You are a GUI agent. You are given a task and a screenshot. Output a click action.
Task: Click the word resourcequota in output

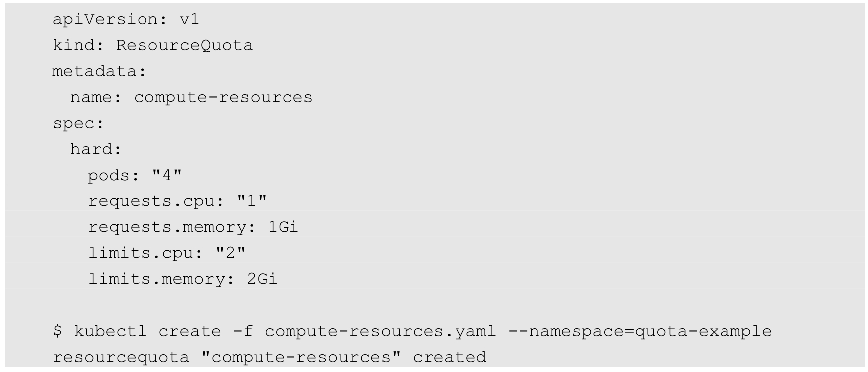pyautogui.click(x=121, y=357)
